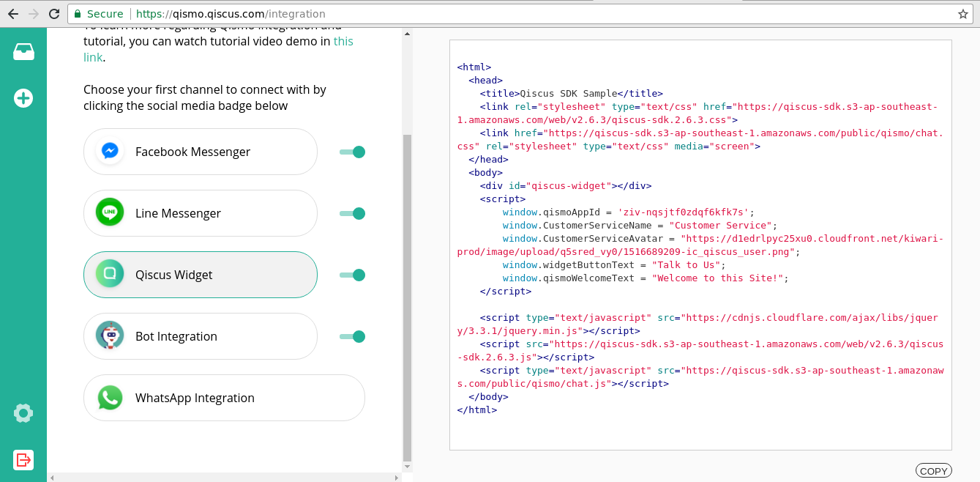Go back using browser back arrow

(12, 14)
